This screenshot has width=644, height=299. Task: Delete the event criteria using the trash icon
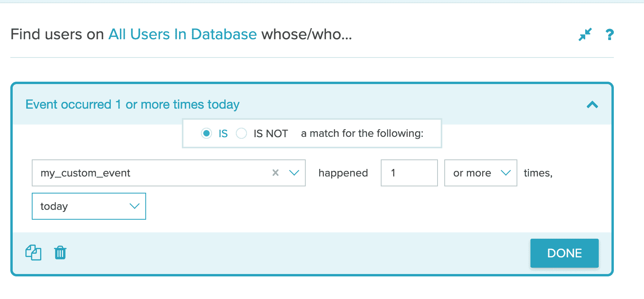coord(60,253)
